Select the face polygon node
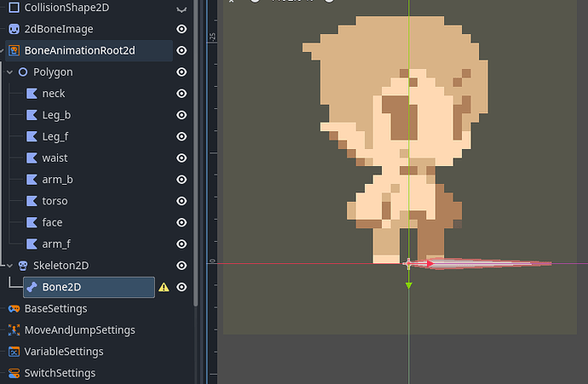Viewport: 588px width, 384px height. tap(52, 222)
